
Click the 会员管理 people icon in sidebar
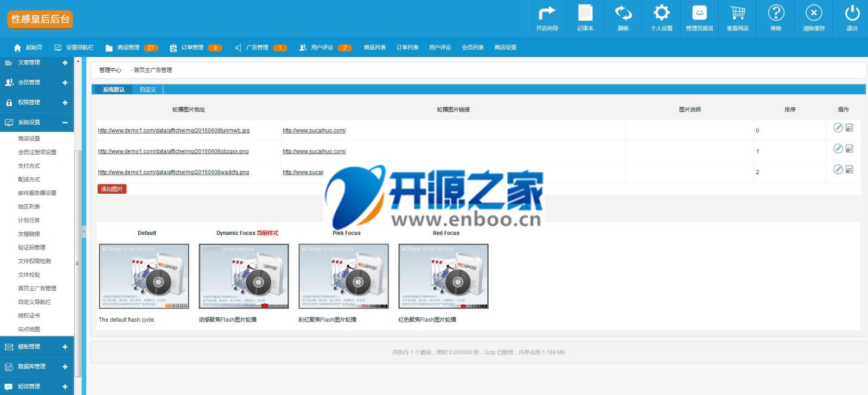9,82
